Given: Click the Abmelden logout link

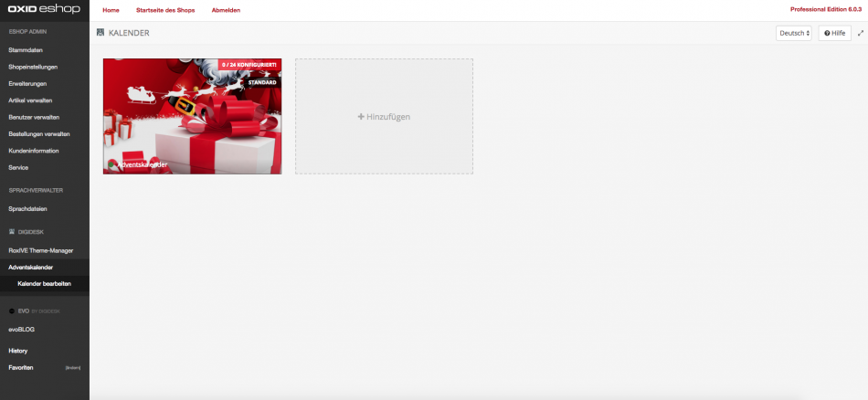Looking at the screenshot, I should (226, 9).
